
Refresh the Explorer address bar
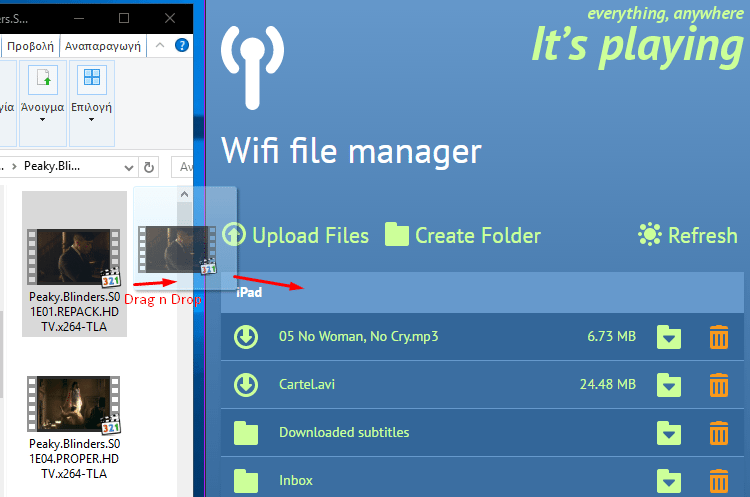tap(149, 167)
